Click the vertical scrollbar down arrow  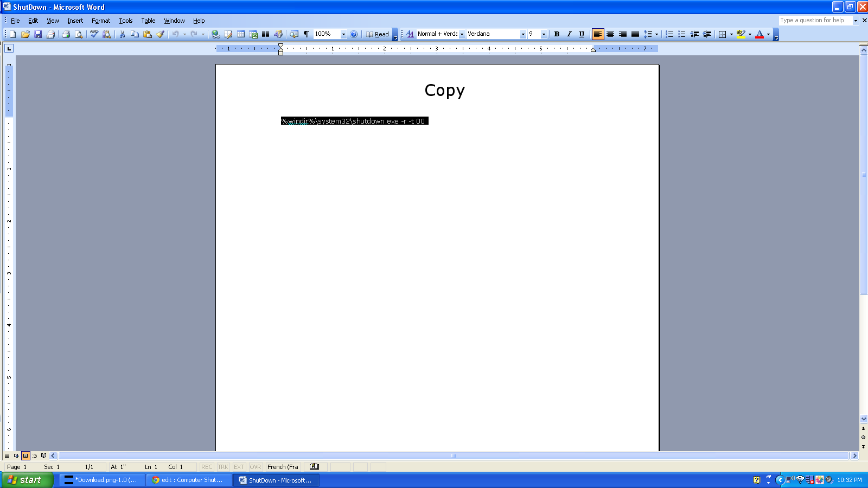click(864, 419)
